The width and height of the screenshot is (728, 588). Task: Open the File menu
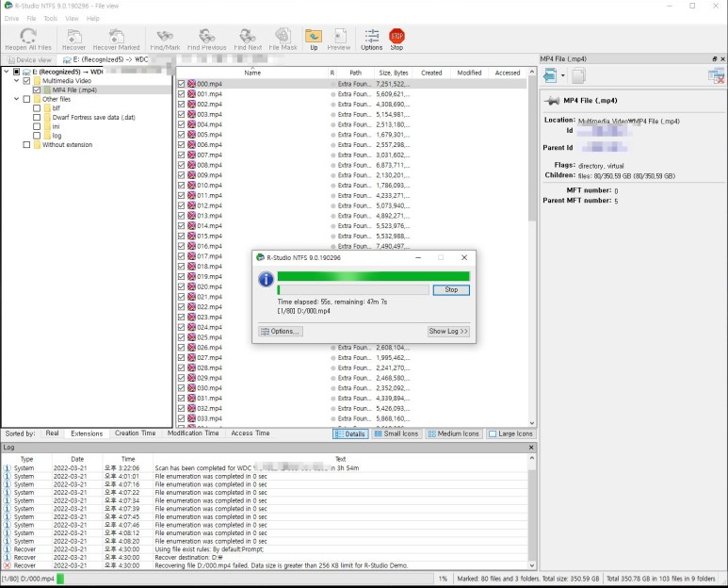(32, 19)
